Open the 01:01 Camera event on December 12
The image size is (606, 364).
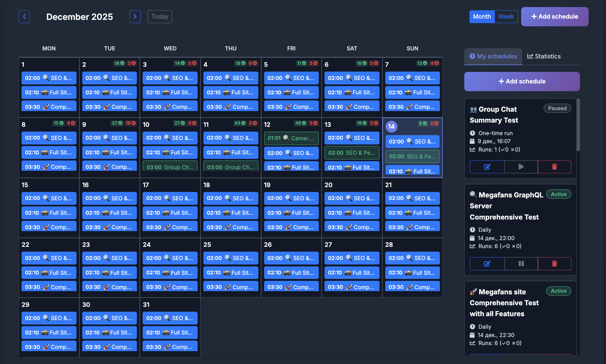click(x=291, y=138)
